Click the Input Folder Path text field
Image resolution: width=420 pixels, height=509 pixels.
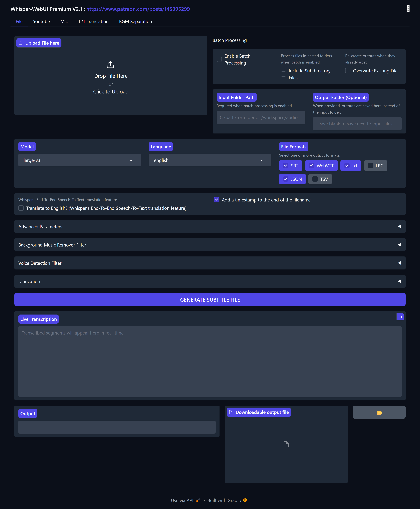pyautogui.click(x=261, y=118)
